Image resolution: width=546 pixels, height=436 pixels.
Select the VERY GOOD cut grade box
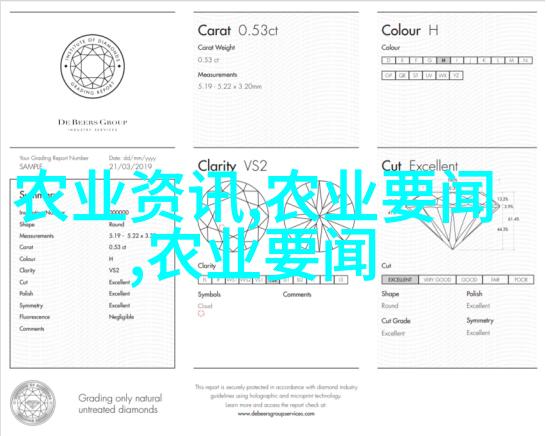tap(437, 280)
